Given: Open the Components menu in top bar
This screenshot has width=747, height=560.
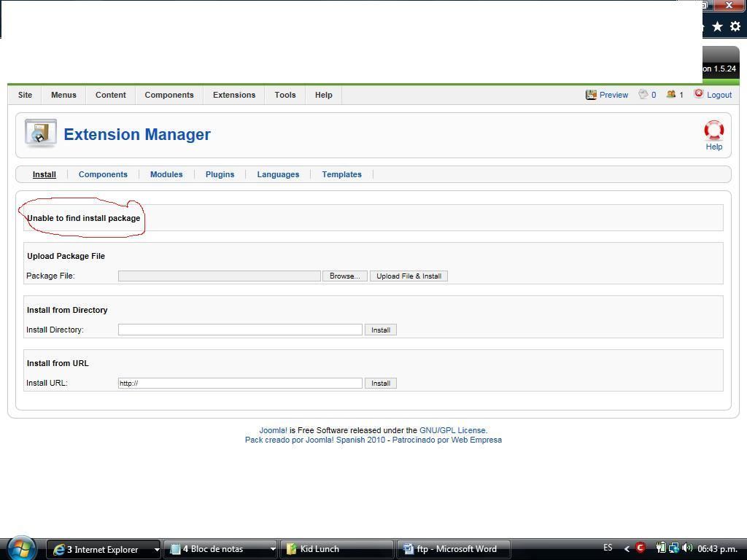Looking at the screenshot, I should point(169,95).
